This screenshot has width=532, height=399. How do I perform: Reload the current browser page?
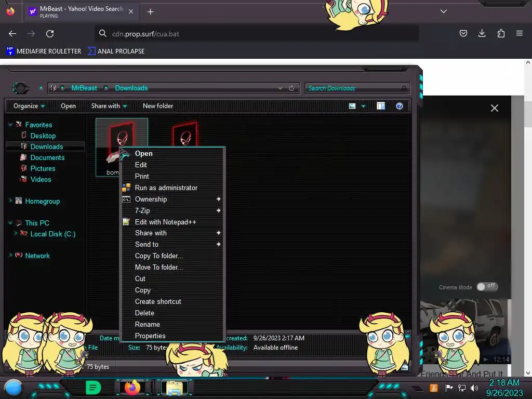pyautogui.click(x=50, y=34)
